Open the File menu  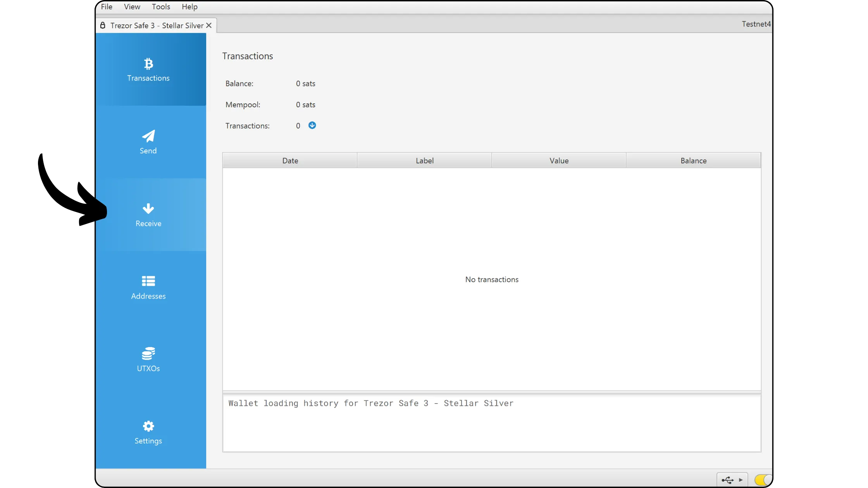(107, 7)
